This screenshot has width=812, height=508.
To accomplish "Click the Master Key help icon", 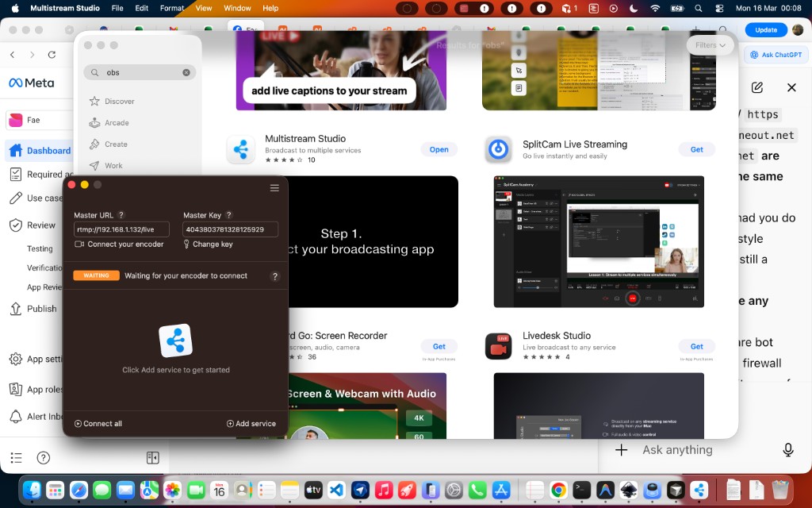I will click(x=229, y=215).
